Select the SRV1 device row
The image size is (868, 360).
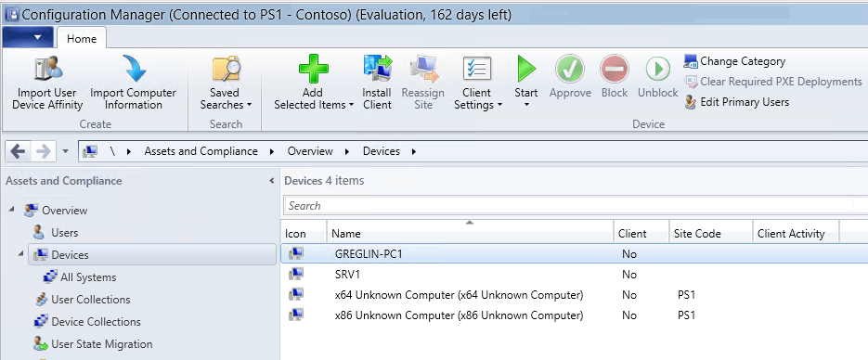574,275
